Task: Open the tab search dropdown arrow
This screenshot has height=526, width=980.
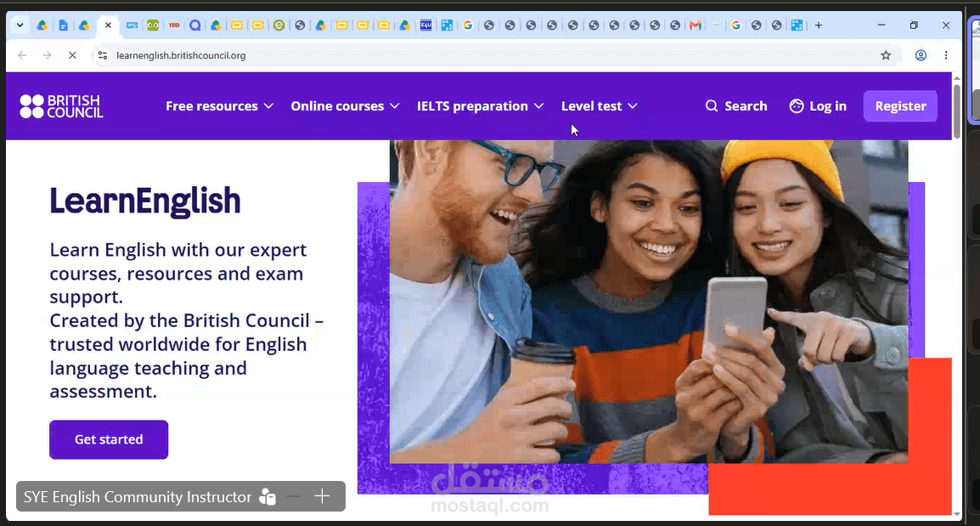Action: coord(20,25)
